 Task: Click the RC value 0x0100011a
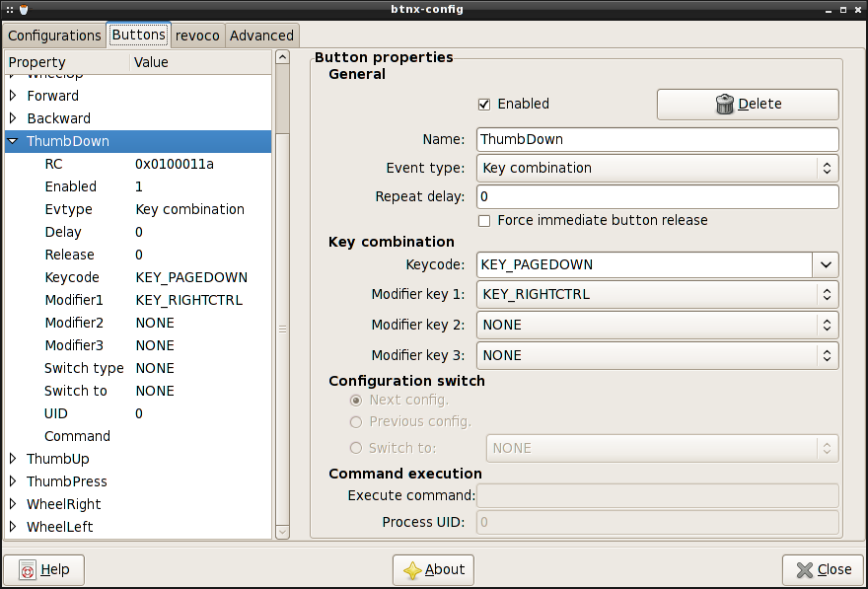click(175, 164)
